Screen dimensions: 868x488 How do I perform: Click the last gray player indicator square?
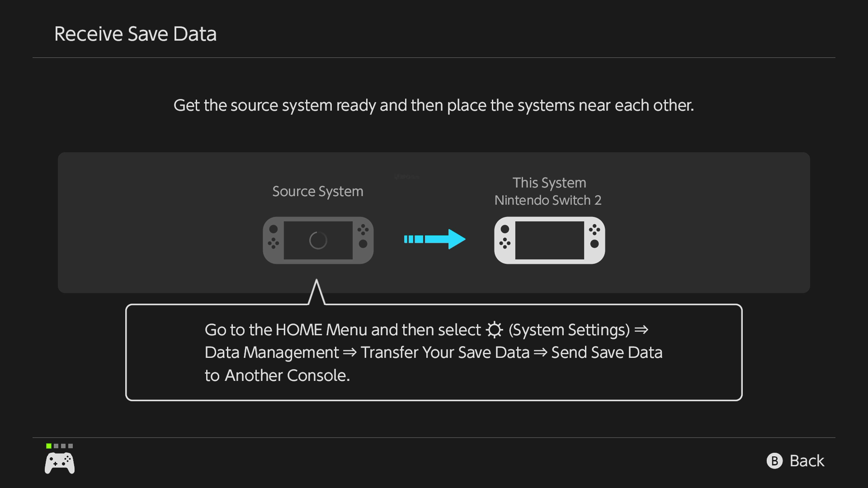[x=71, y=446]
